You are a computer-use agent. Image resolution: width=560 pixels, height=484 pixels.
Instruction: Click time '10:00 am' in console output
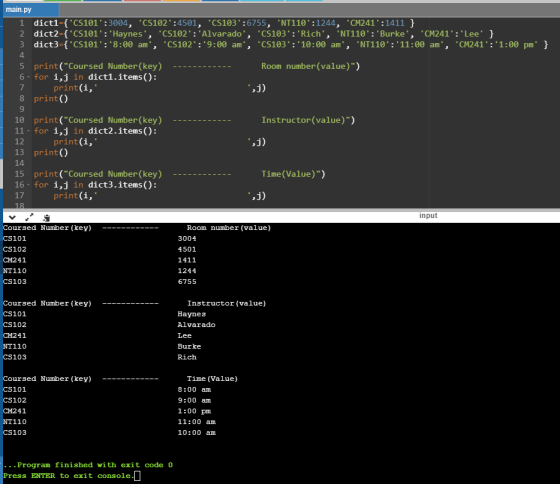coord(196,433)
